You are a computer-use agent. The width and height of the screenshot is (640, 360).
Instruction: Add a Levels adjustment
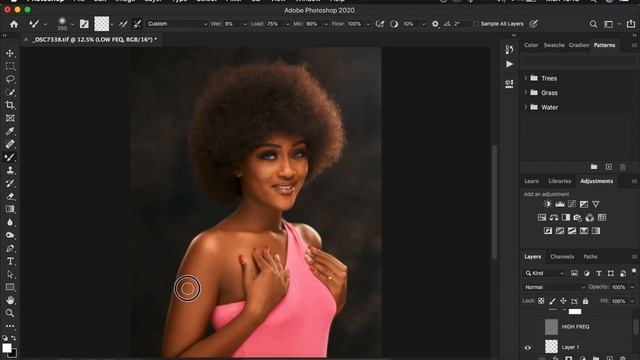[560, 204]
